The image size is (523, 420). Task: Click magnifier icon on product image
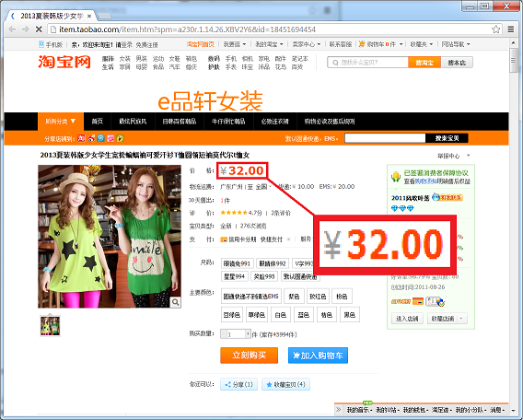175,302
